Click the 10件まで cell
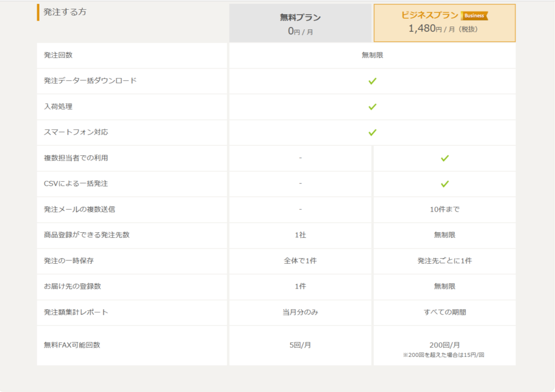Image resolution: width=555 pixels, height=392 pixels. [x=444, y=209]
